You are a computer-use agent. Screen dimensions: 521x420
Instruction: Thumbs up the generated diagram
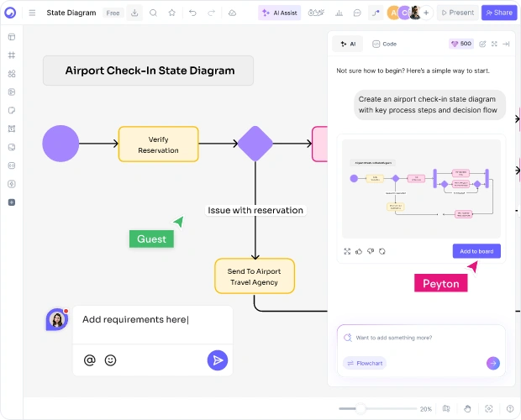click(x=359, y=251)
